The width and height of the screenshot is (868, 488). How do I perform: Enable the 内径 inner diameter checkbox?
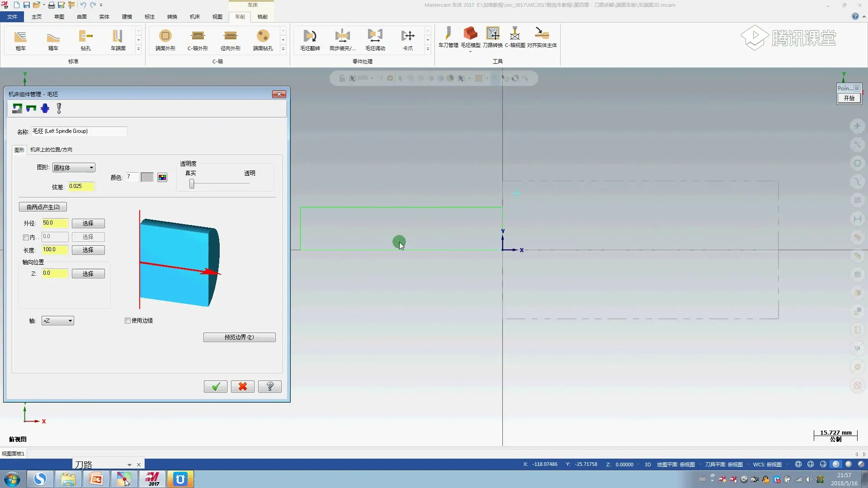[x=26, y=237]
